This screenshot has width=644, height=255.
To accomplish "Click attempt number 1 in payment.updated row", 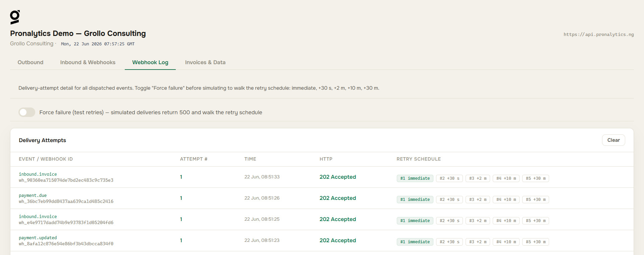I will (x=181, y=241).
